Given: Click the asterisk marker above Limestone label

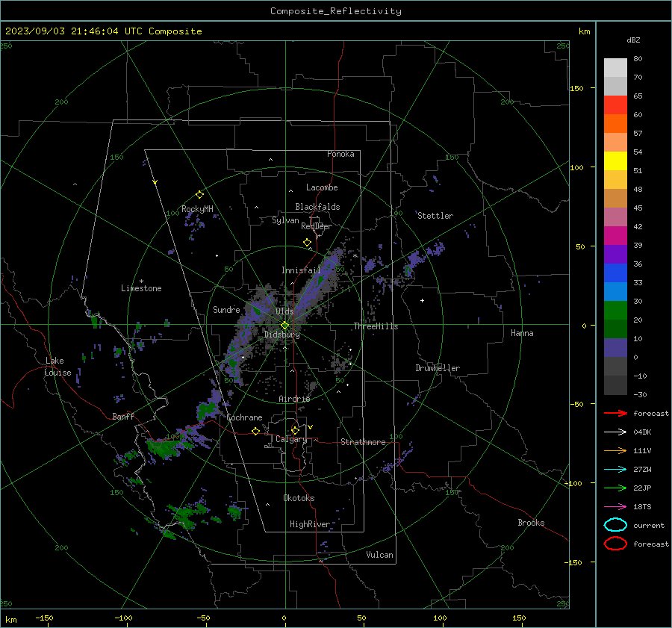Looking at the screenshot, I should coord(141,282).
